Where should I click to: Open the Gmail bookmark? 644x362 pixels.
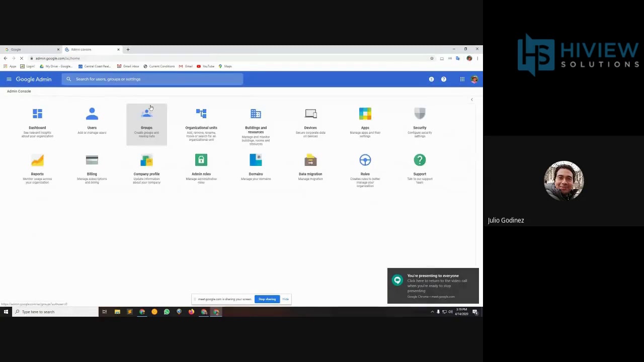186,66
